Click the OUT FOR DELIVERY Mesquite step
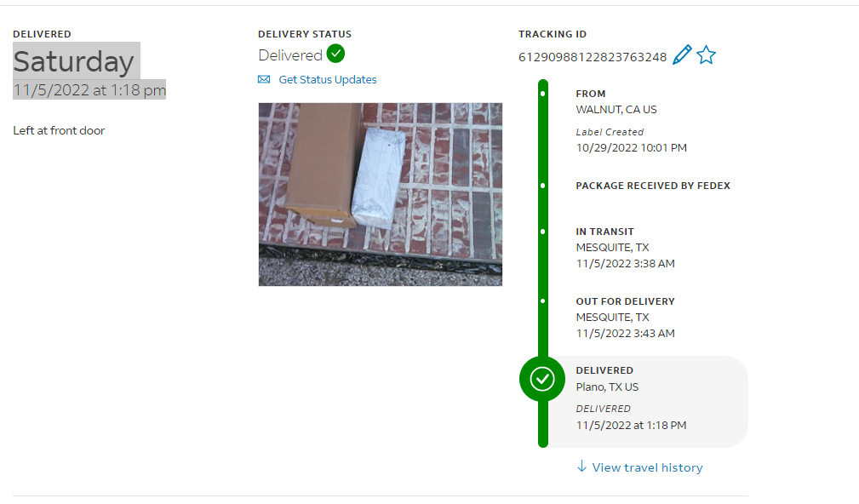Screen dimensions: 859x504 [x=626, y=318]
